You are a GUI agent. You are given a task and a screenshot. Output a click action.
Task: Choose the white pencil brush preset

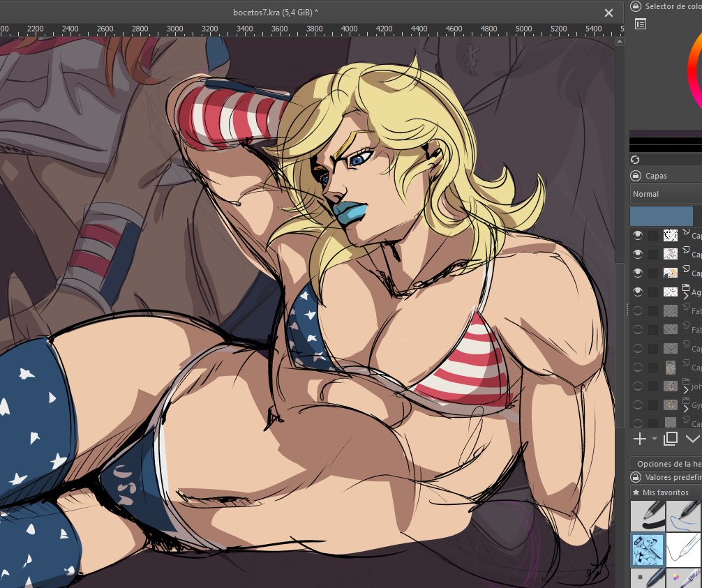[684, 549]
